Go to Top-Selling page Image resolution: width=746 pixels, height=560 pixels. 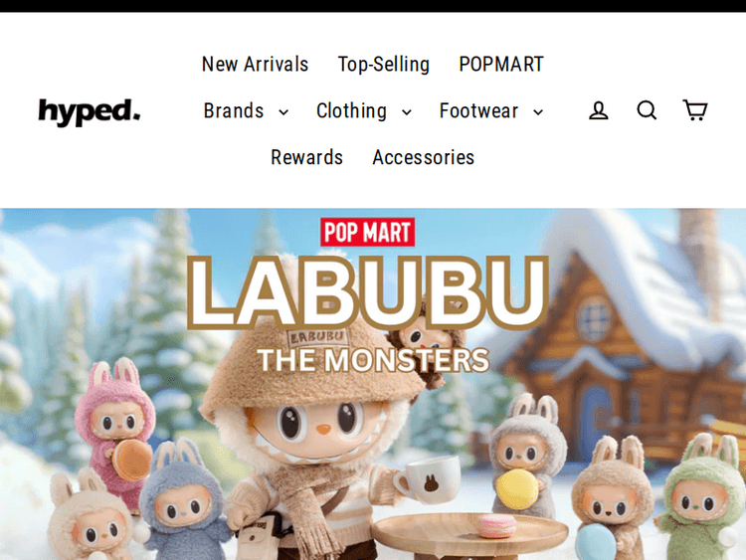pos(384,65)
